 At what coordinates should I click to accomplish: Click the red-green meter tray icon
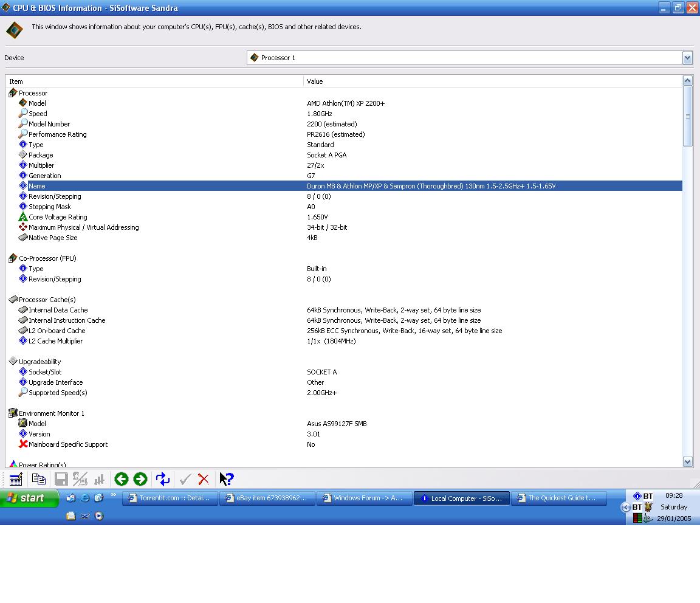(637, 518)
